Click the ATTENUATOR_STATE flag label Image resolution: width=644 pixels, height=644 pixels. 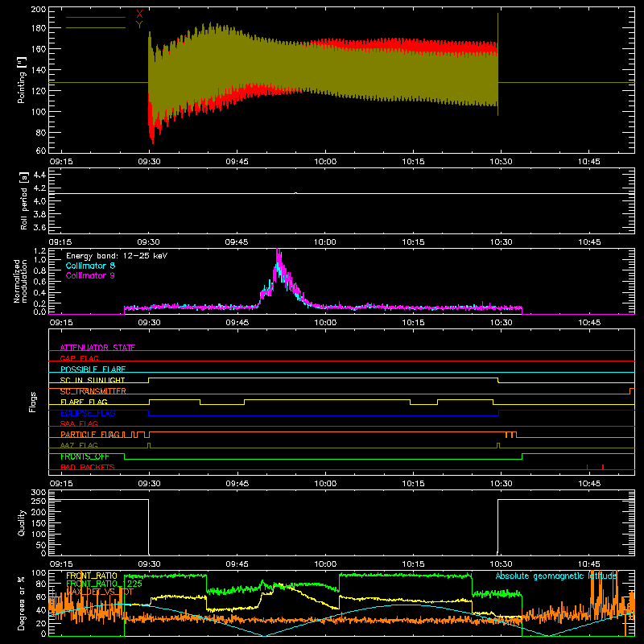point(97,348)
